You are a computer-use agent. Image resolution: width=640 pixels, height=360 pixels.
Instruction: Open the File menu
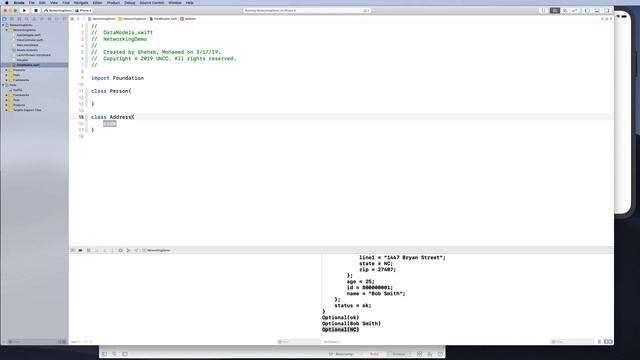(x=31, y=2)
